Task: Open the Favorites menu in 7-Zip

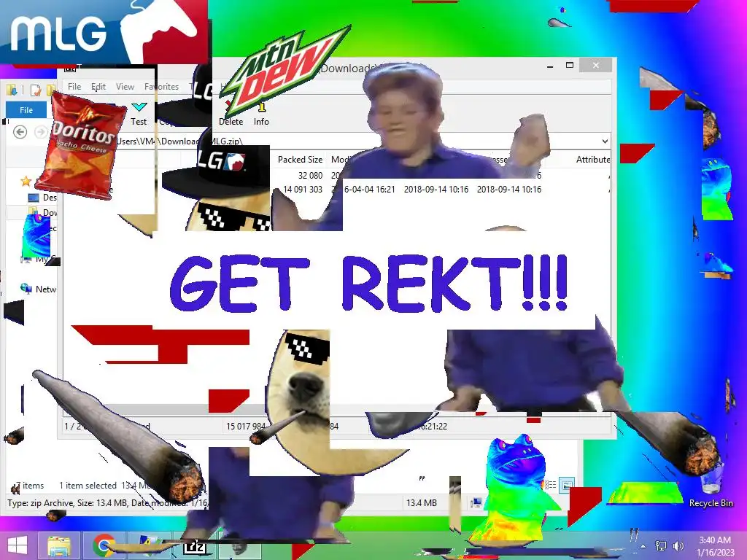Action: tap(161, 87)
